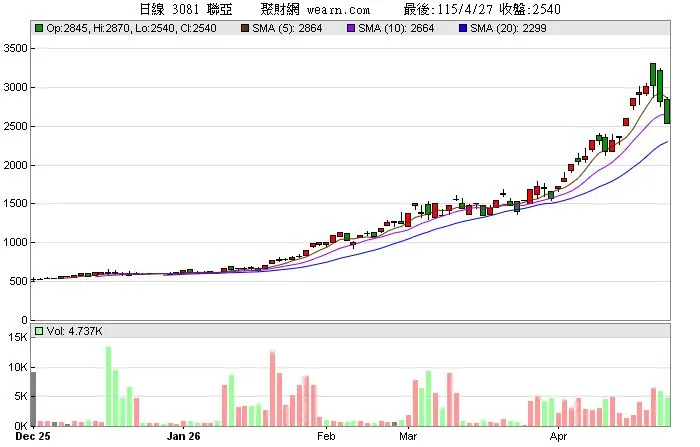
Task: Click the 'Dec 25' date axis label
Action: click(33, 436)
